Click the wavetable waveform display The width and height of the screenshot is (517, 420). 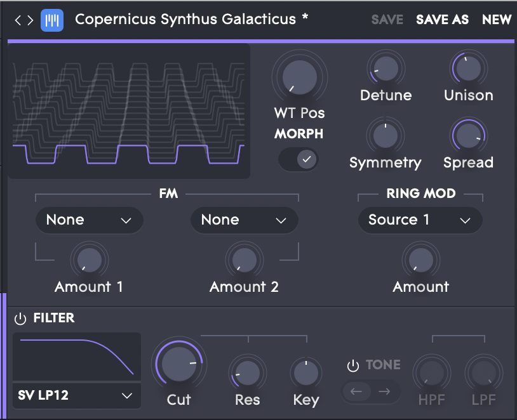coord(128,111)
